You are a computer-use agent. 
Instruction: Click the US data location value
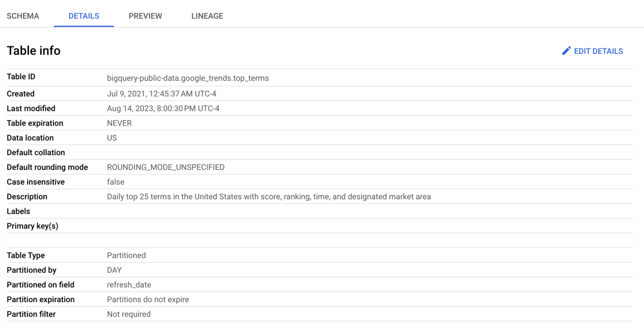[112, 138]
